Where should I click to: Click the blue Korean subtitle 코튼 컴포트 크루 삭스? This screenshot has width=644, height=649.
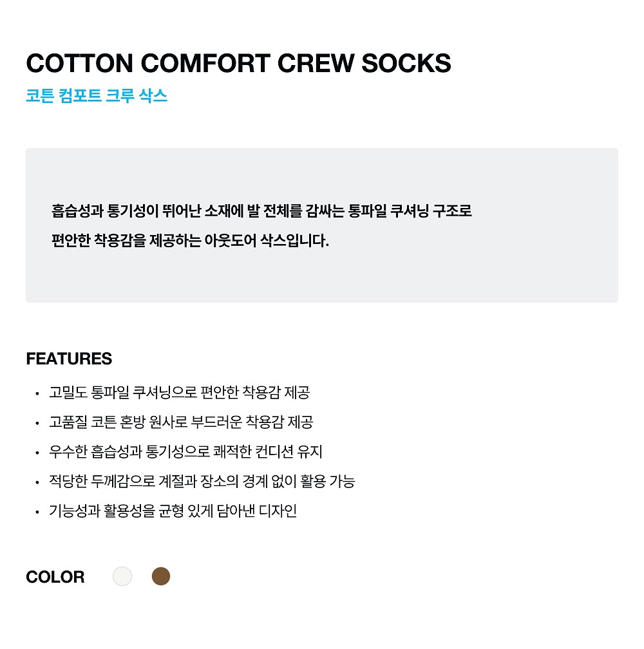point(97,95)
